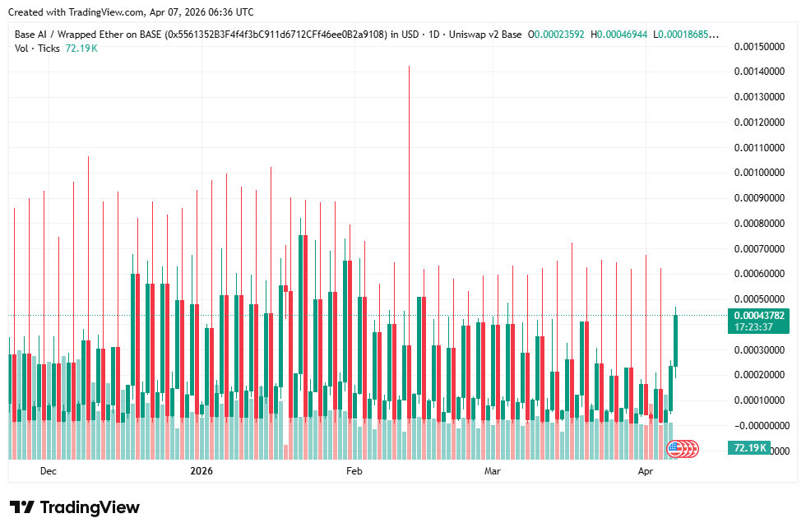
Task: Click the Dec label on the time axis
Action: click(x=48, y=471)
